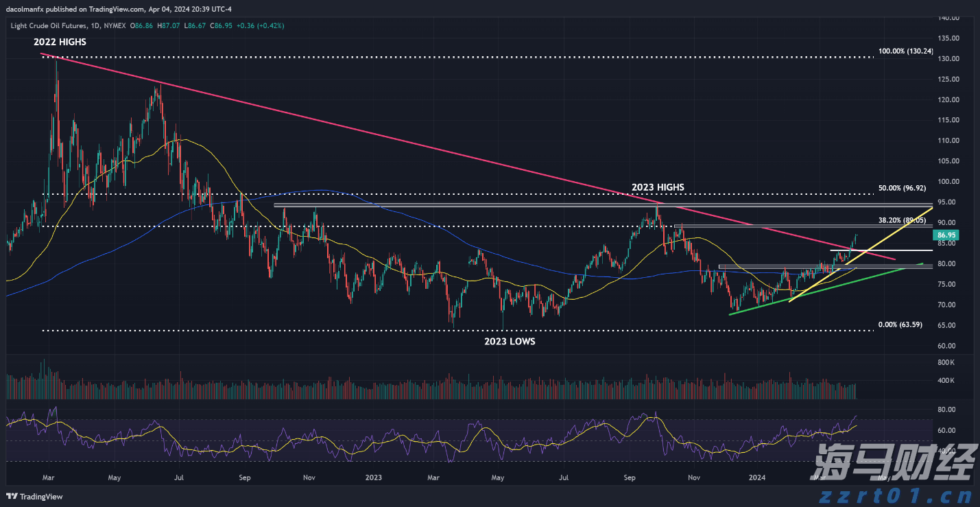Select the '2023 HIGHS' annotation label
Image resolution: width=980 pixels, height=507 pixels.
[x=658, y=187]
